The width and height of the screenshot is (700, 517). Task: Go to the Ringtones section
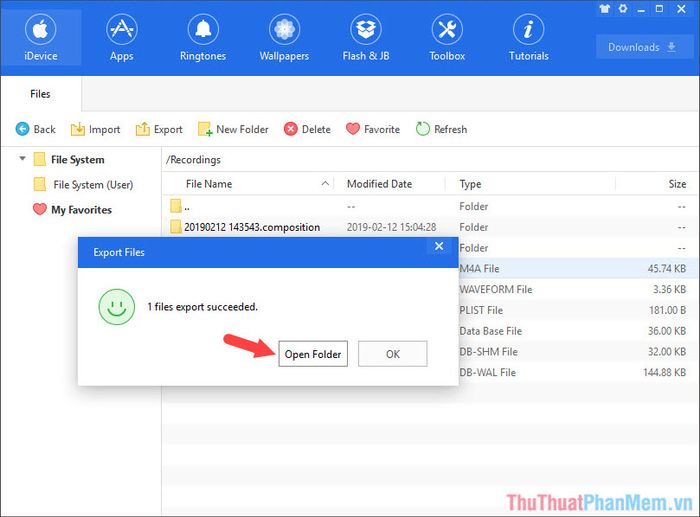click(x=203, y=38)
